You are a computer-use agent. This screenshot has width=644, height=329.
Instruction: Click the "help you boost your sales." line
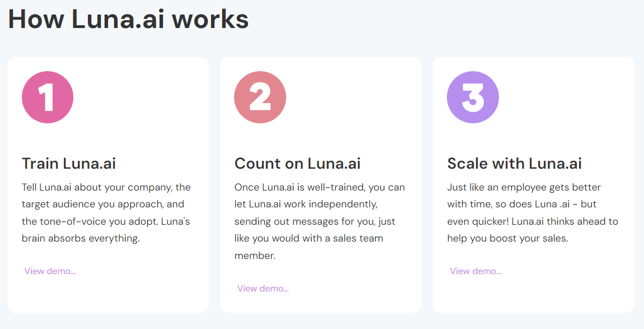click(x=507, y=238)
